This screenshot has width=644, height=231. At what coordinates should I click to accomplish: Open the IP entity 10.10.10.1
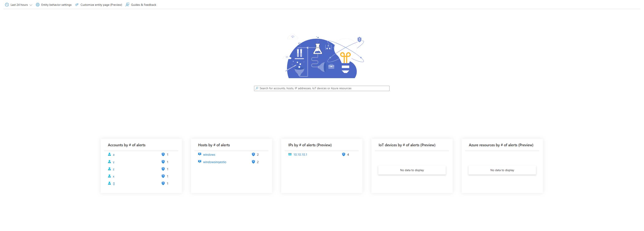tap(300, 154)
